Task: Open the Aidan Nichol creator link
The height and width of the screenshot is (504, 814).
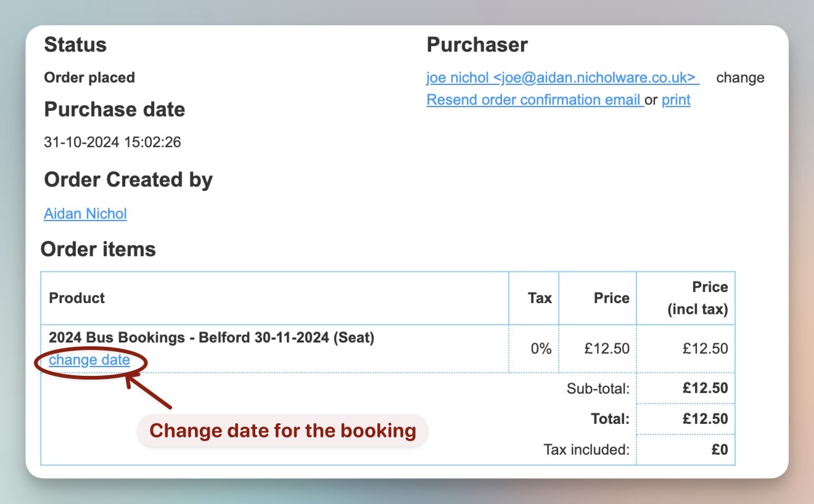Action: (85, 214)
